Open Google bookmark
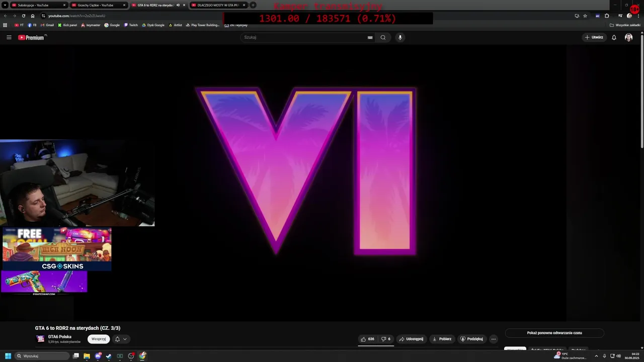644x362 pixels. click(112, 25)
